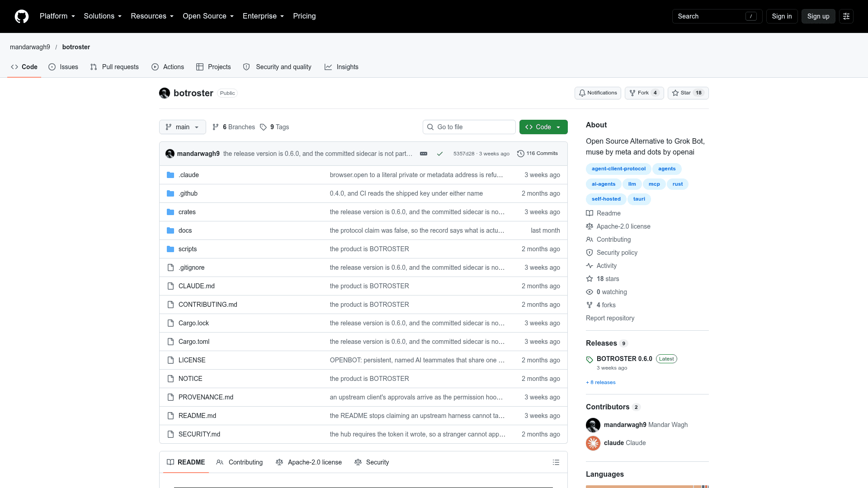Image resolution: width=868 pixels, height=488 pixels.
Task: Open the Insights tab
Action: click(341, 67)
